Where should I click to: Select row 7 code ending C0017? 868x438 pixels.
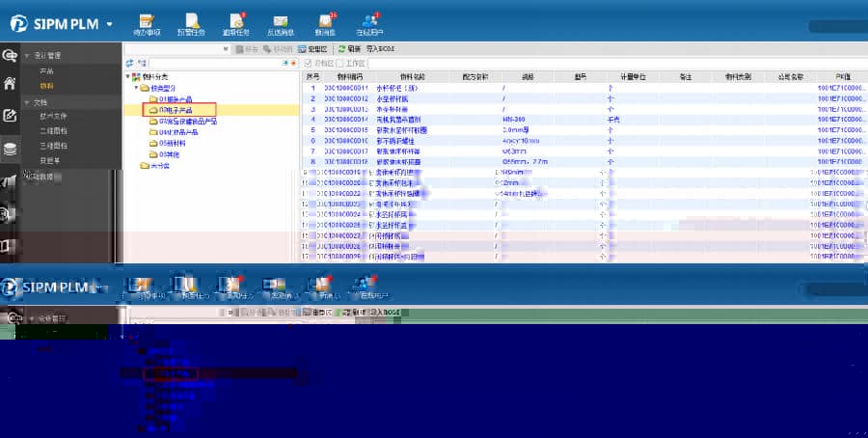346,151
